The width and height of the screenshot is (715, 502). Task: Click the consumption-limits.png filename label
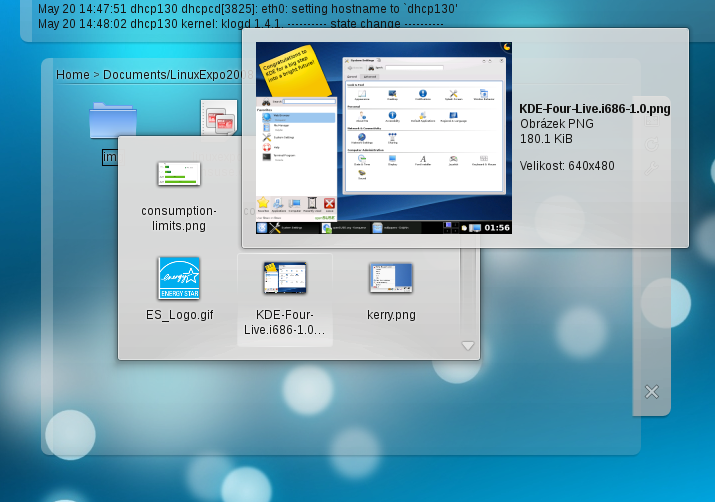point(179,218)
